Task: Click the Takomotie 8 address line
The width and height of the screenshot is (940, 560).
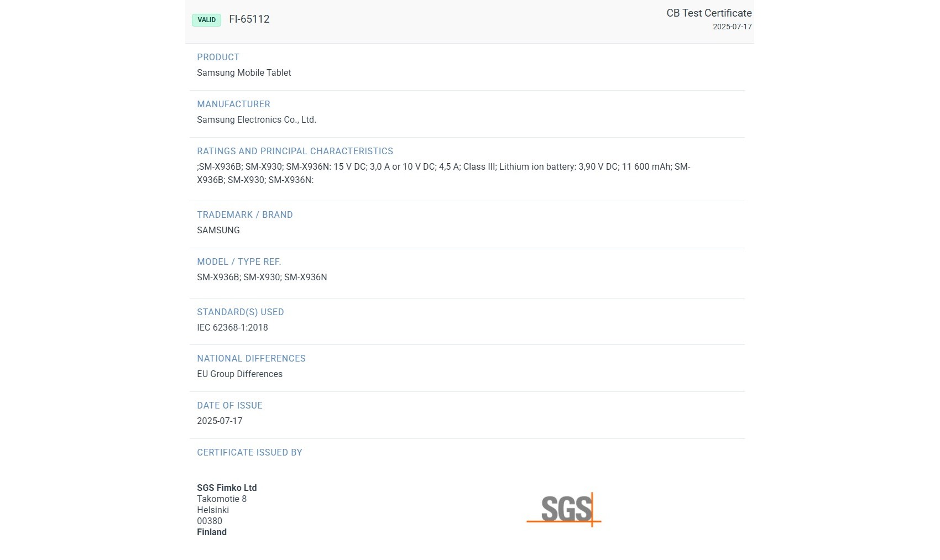Action: [222, 499]
